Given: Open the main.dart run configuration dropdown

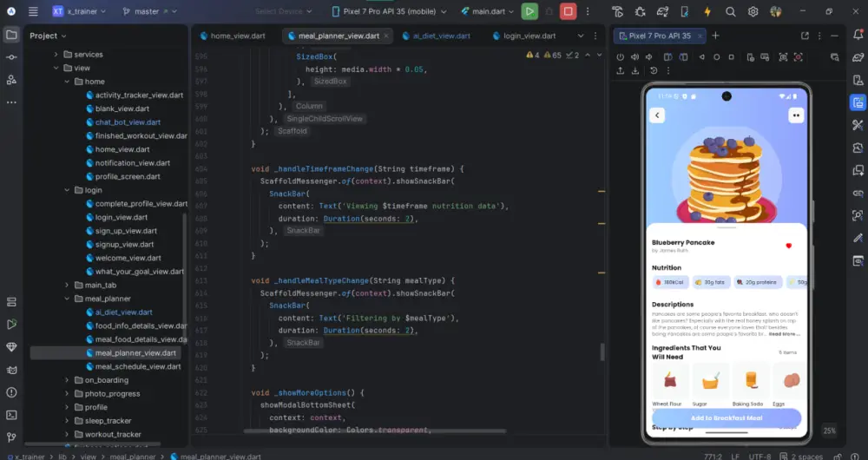Looking at the screenshot, I should click(x=488, y=11).
